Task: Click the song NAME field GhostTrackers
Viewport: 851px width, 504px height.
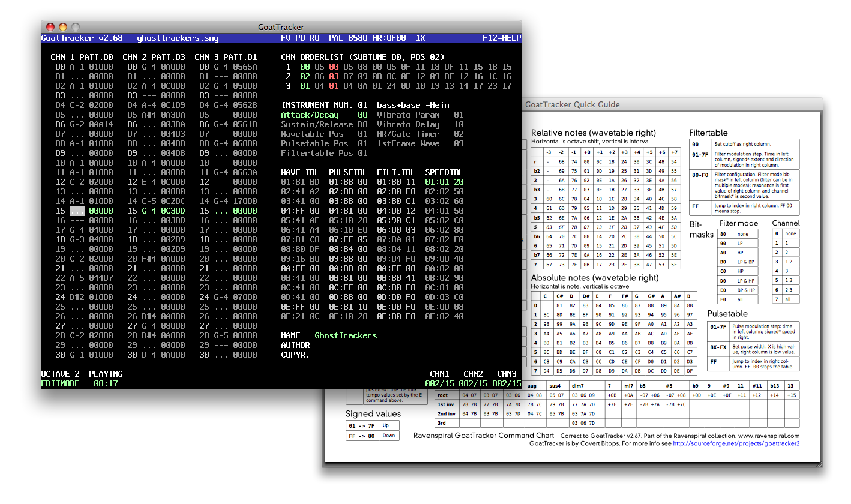Action: [346, 335]
